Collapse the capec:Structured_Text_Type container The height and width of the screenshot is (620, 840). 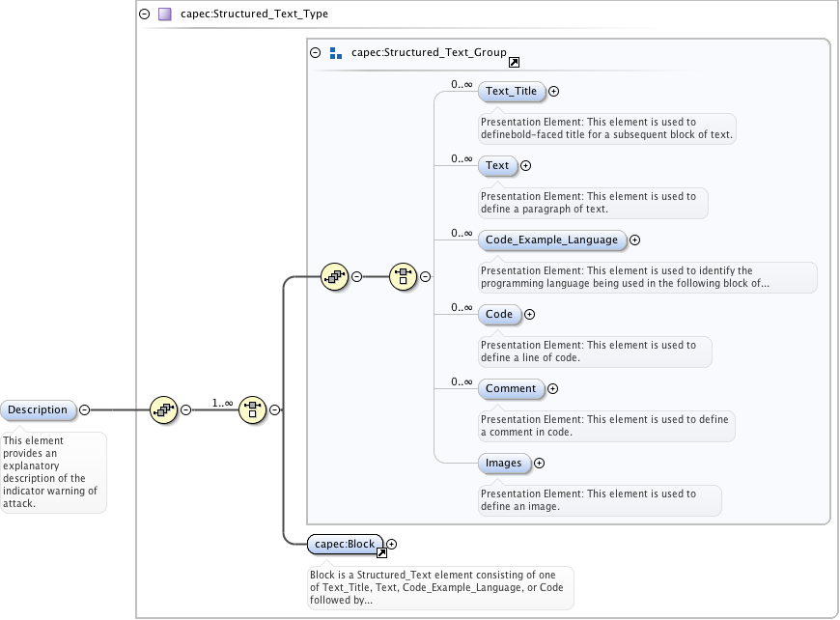tap(145, 14)
